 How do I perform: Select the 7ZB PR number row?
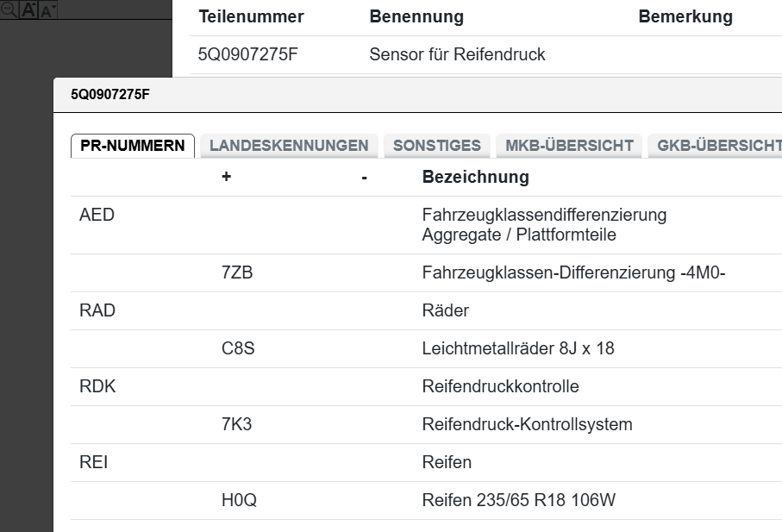237,272
